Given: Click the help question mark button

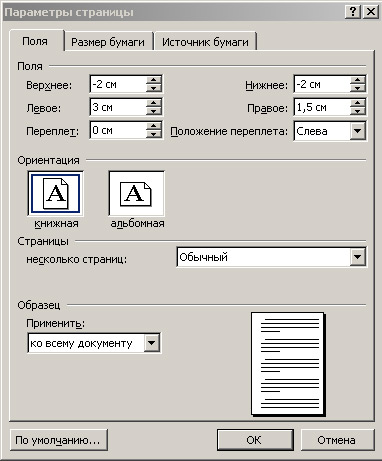Looking at the screenshot, I should (x=353, y=12).
